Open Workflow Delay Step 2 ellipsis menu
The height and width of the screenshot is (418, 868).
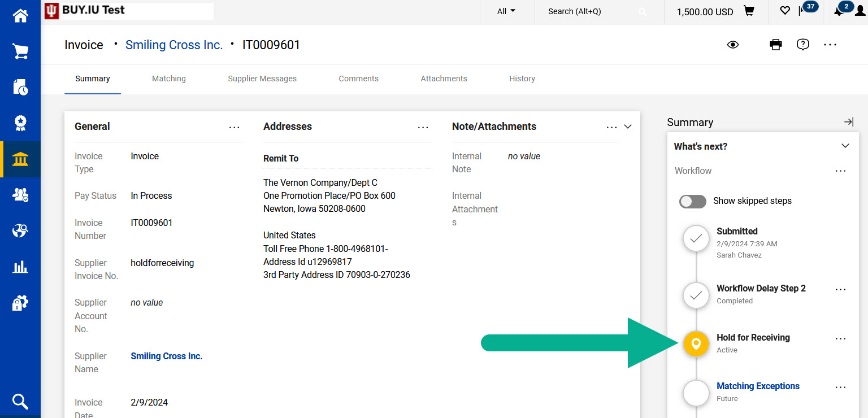[x=841, y=289]
